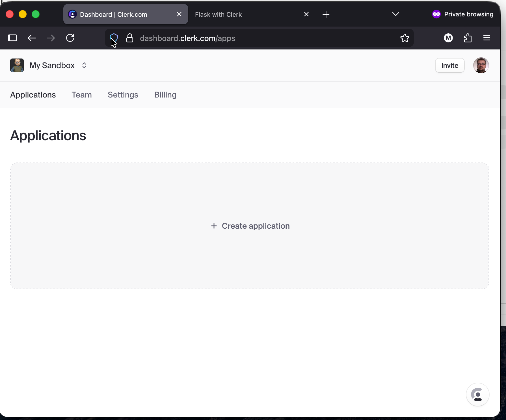Screen dimensions: 506x420
Task: Click Create application
Action: 250,226
